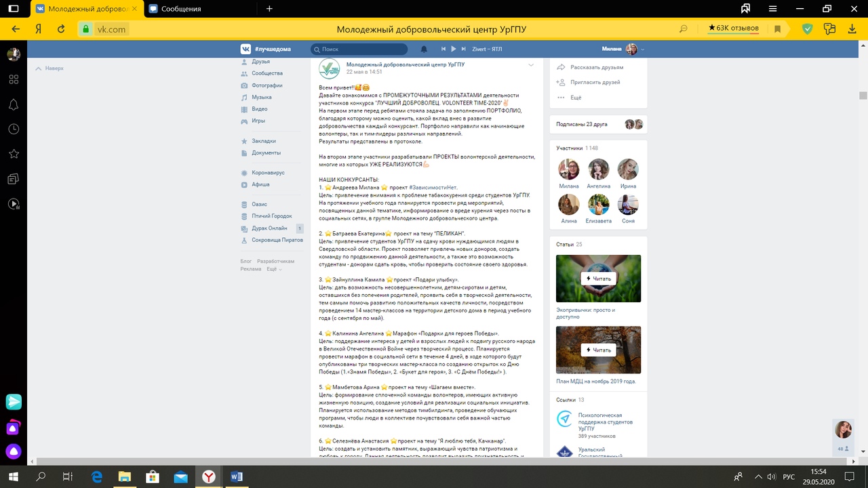
Task: Open Музыка in the VK menu
Action: point(262,98)
